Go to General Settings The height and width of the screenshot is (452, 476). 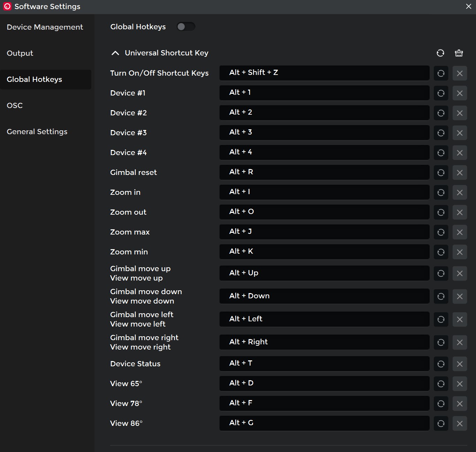click(37, 132)
